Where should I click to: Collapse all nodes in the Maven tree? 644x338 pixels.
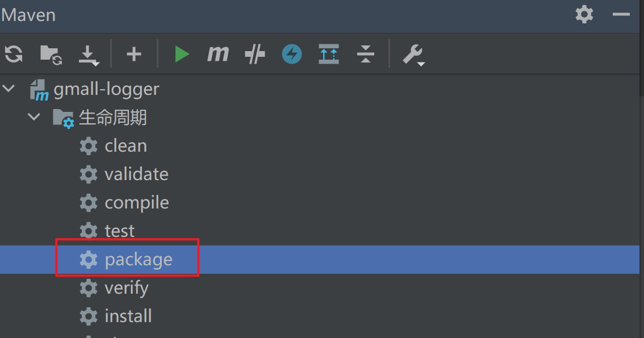pos(365,54)
